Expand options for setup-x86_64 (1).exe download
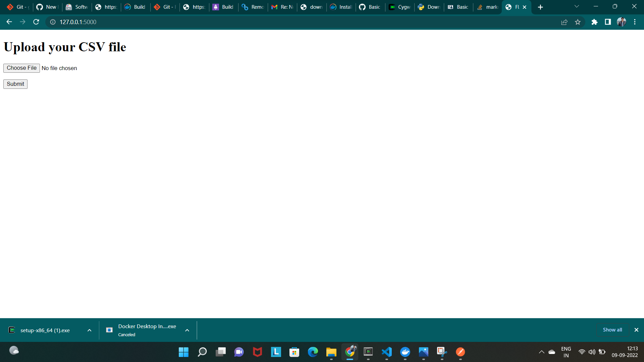The height and width of the screenshot is (362, 644). [x=89, y=330]
